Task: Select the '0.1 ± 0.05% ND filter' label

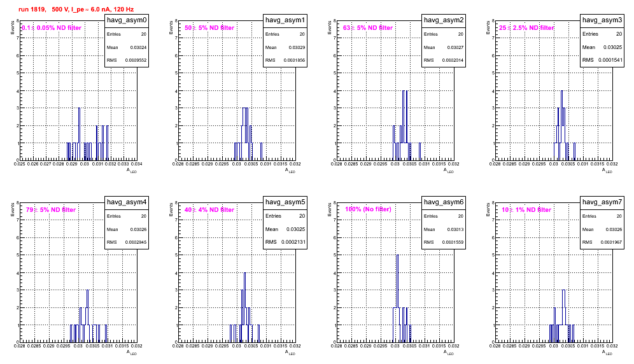Action: pos(52,28)
